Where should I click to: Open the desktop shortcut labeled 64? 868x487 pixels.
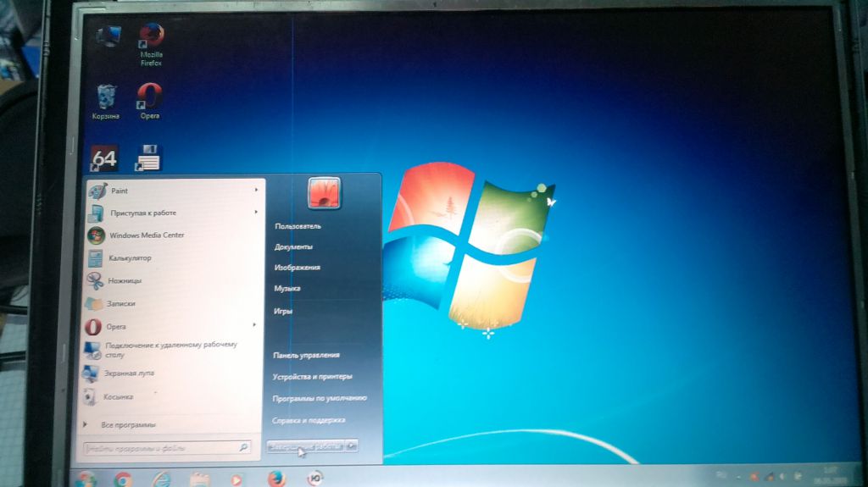104,158
